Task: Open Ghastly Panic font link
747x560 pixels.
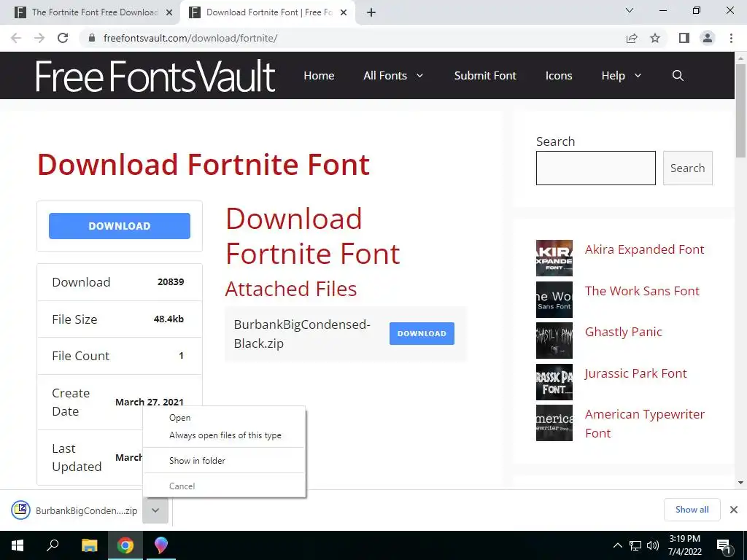Action: tap(623, 332)
